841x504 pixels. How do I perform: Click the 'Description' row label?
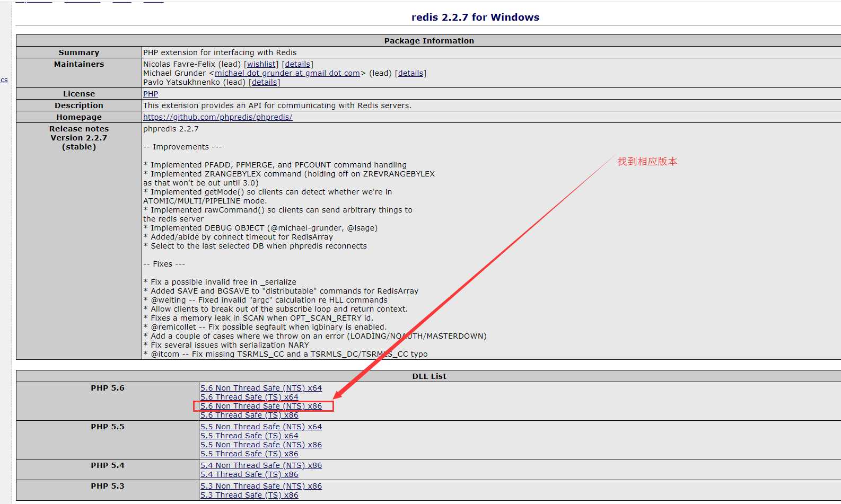[x=79, y=105]
